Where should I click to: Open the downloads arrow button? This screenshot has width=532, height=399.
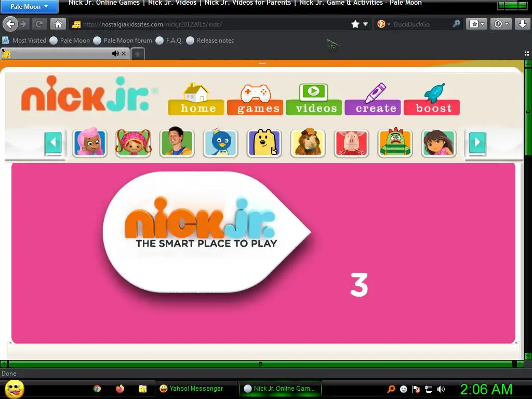522,24
